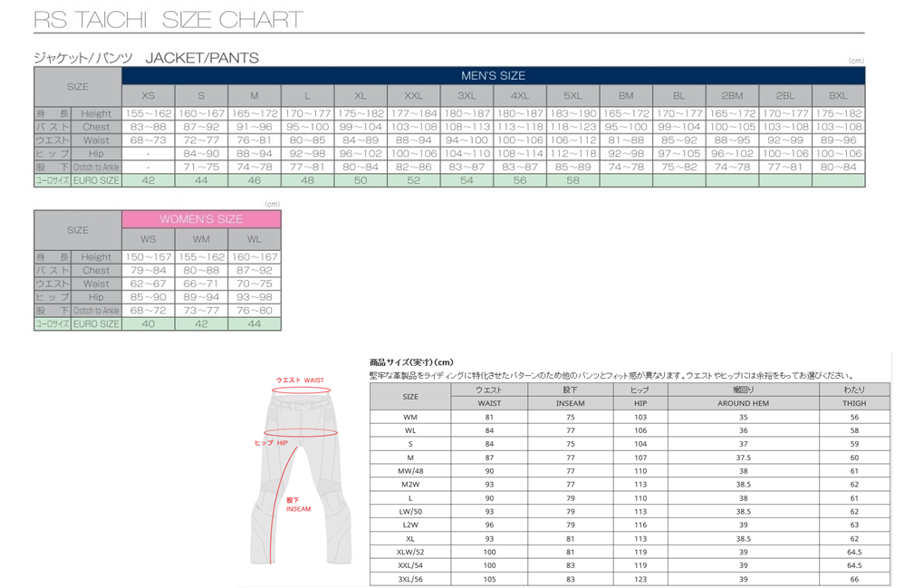Click the EURO SIZE 56 cell in men's table

(x=519, y=180)
